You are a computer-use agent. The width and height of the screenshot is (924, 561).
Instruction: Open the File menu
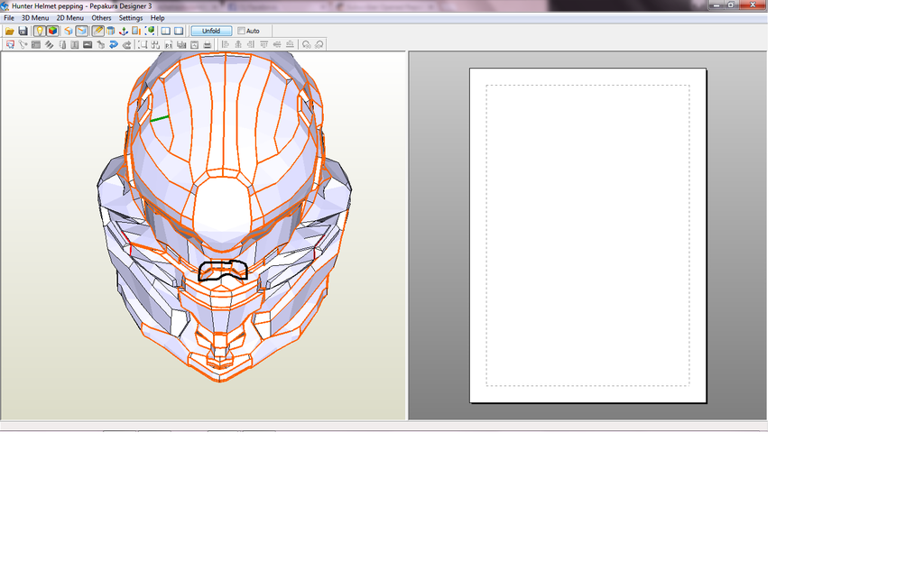point(9,18)
